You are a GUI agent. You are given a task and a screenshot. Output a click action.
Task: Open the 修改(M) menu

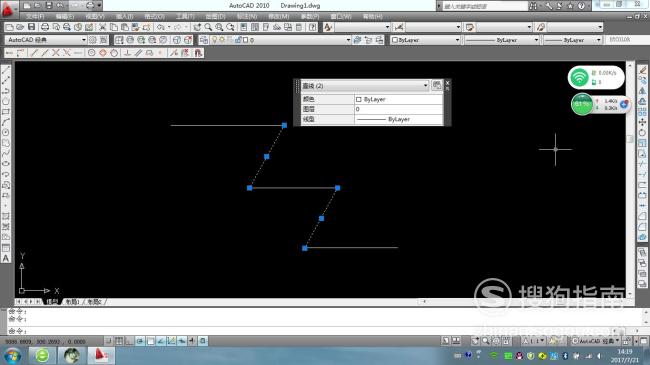tap(278, 16)
